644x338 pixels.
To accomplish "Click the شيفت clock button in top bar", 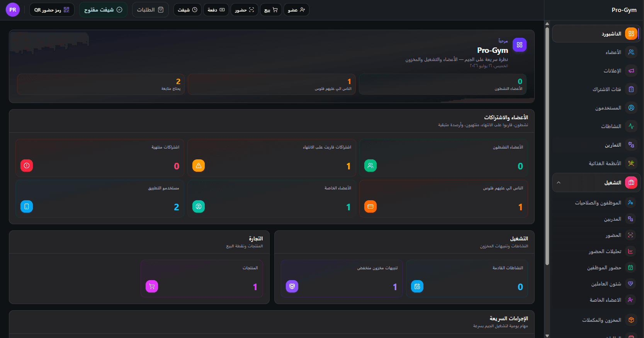I will click(x=187, y=10).
